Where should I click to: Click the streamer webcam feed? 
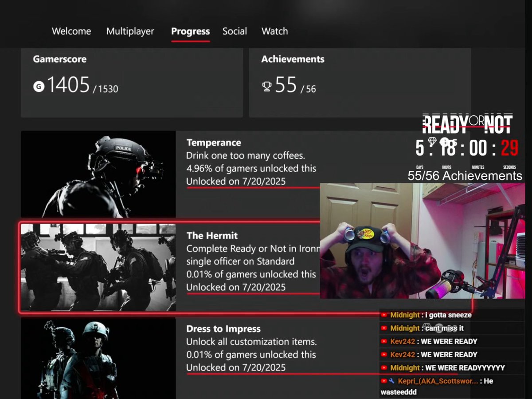422,241
